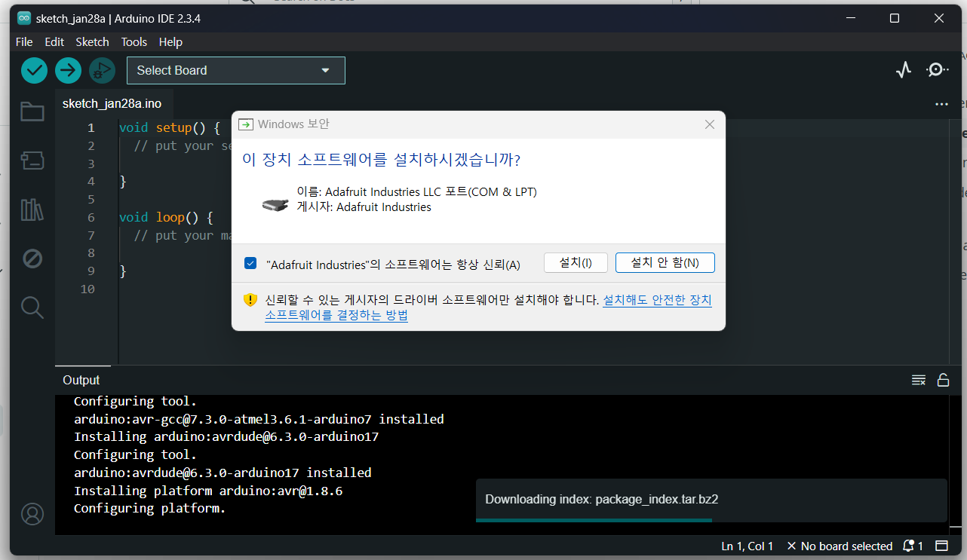Open the Edit menu
The image size is (967, 560).
click(54, 42)
